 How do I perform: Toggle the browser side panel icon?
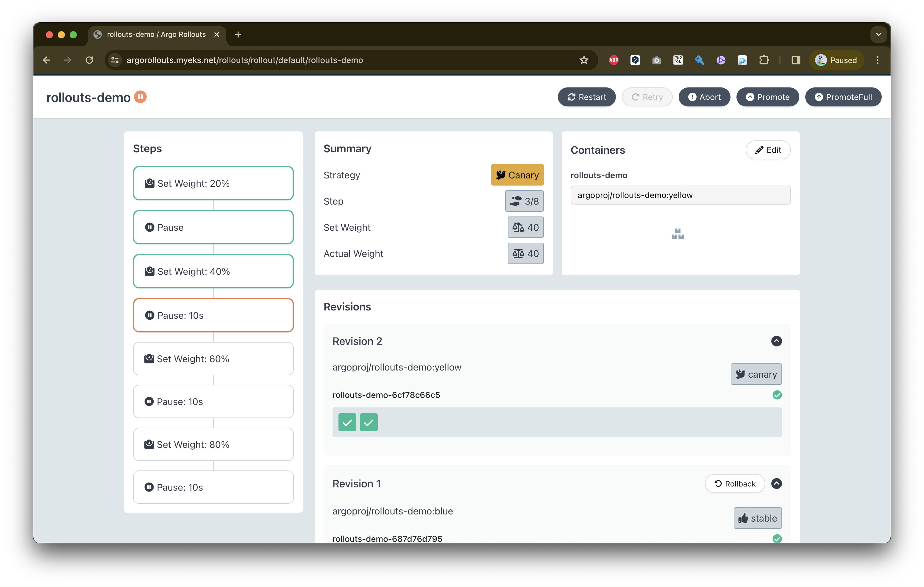(x=795, y=60)
